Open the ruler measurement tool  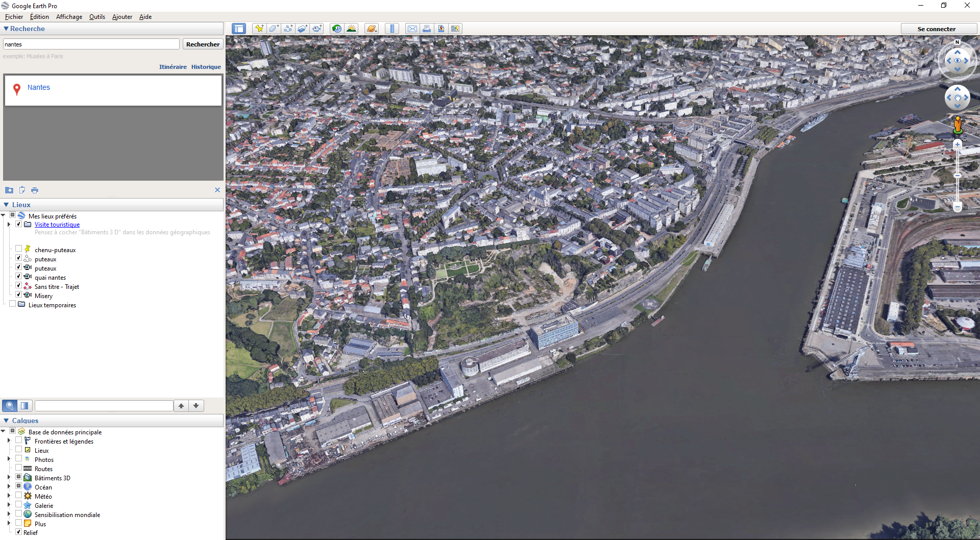(392, 29)
